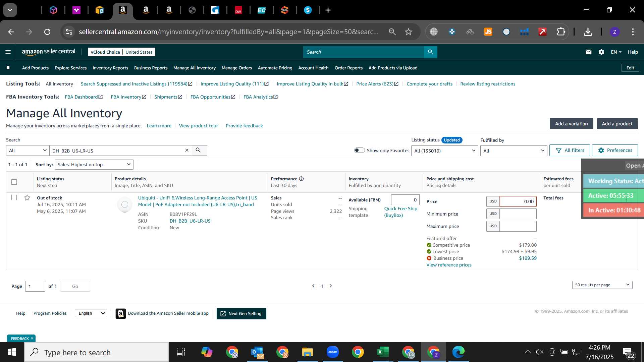Open Price Alerts (623) link
This screenshot has height=362, width=644.
pyautogui.click(x=377, y=84)
